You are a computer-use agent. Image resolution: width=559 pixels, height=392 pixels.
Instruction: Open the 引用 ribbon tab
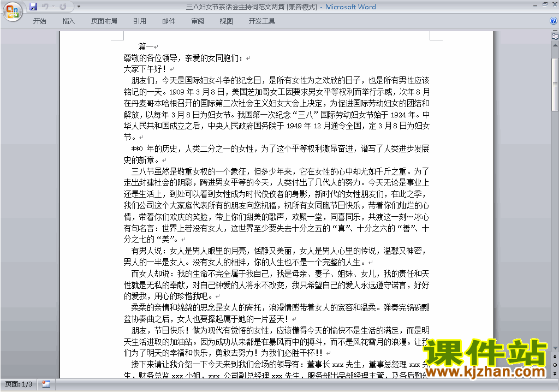click(140, 21)
